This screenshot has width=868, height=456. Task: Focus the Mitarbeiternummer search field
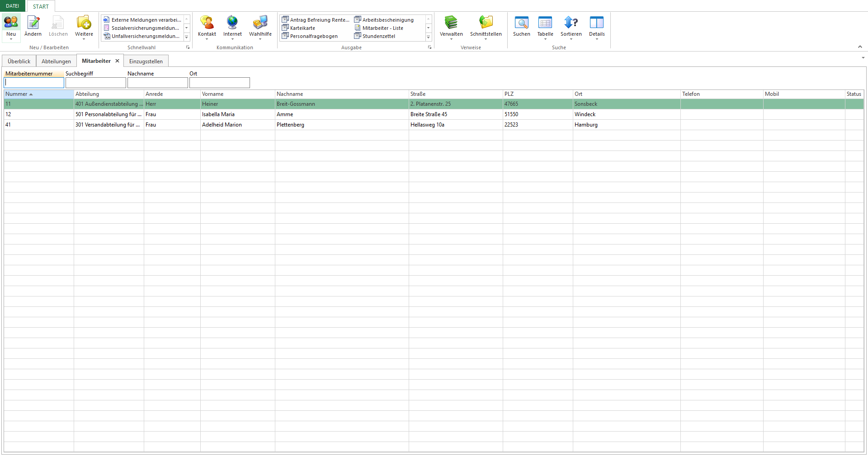point(34,83)
